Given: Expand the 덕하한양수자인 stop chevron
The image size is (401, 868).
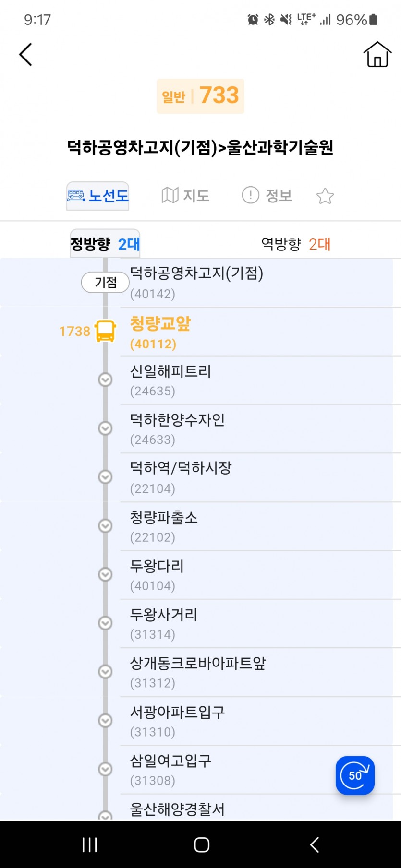Looking at the screenshot, I should [105, 428].
